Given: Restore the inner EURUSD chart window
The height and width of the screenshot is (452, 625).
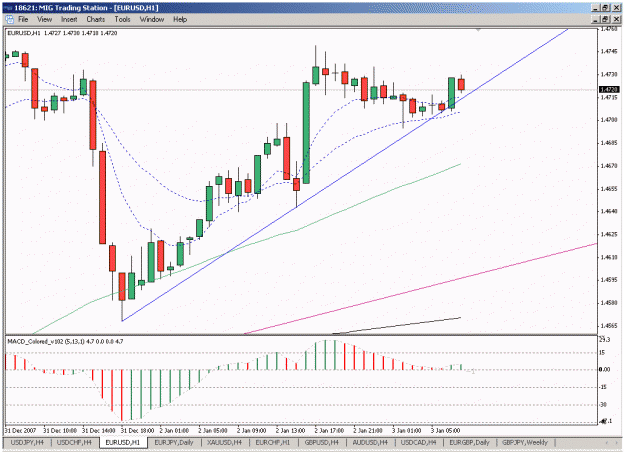Looking at the screenshot, I should click(605, 19).
